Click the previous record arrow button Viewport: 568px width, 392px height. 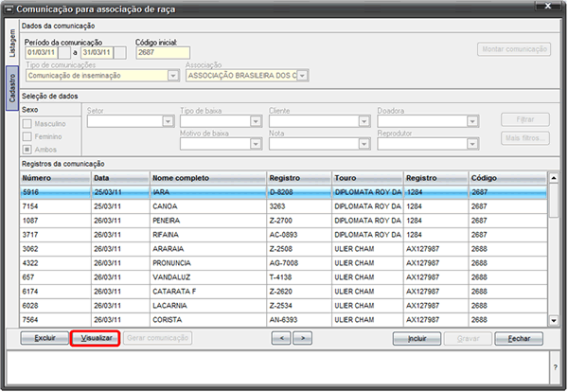tap(281, 338)
